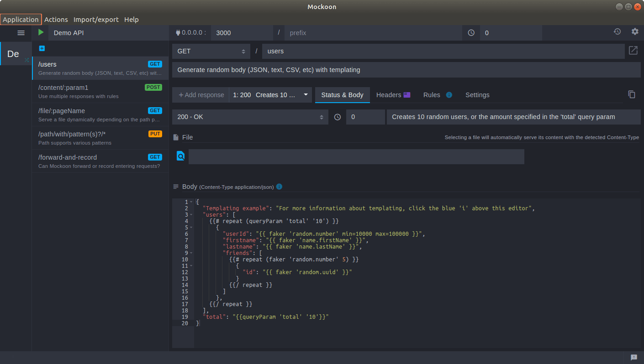The image size is (644, 364).
Task: Collapse code fold arrow at line 9
Action: [191, 253]
